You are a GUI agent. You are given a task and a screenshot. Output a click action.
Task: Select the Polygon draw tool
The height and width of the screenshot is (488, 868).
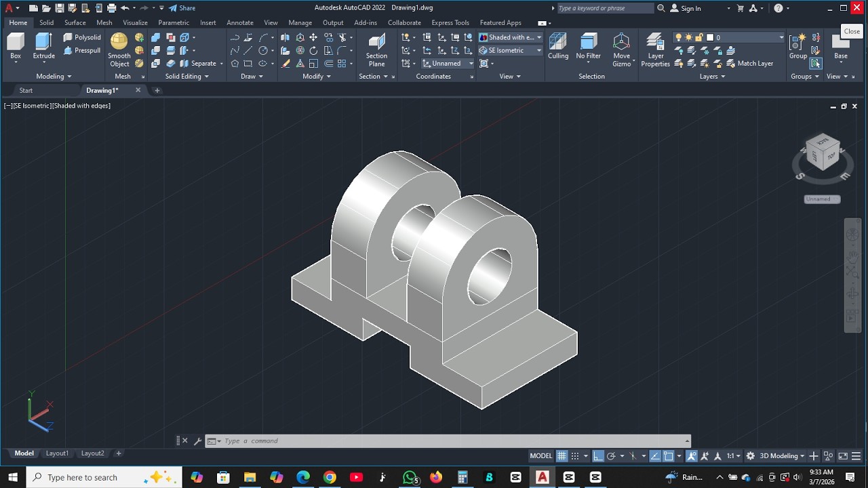click(x=235, y=63)
